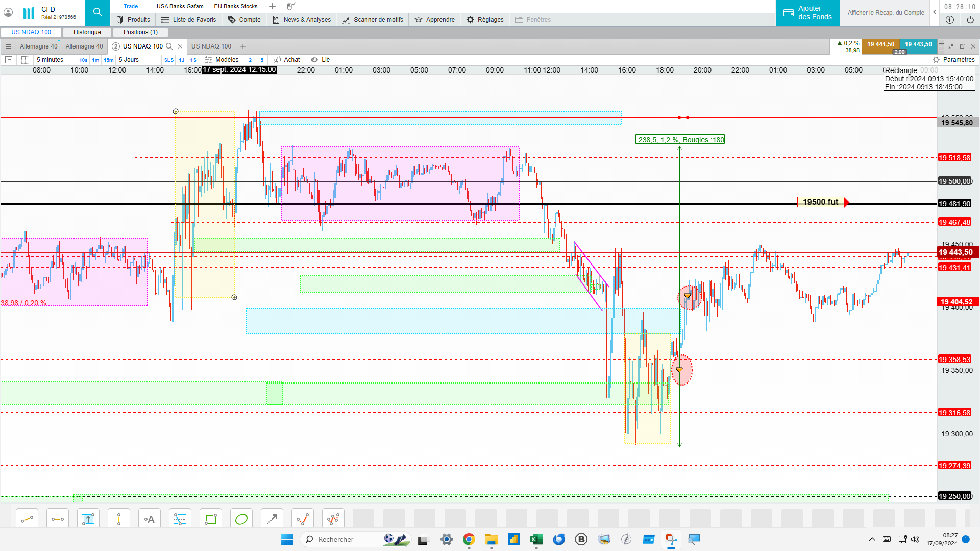Open the 5 minutes timeframe dropdown
The height and width of the screenshot is (551, 980).
(x=50, y=60)
